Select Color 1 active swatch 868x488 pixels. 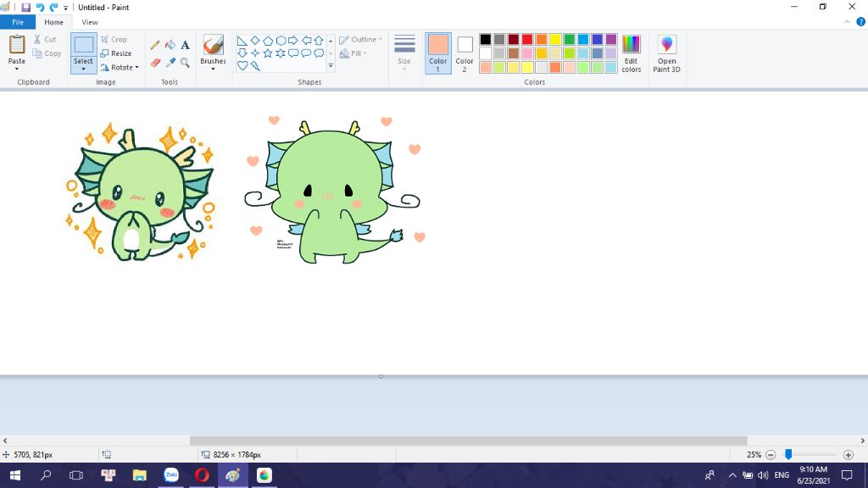[x=438, y=53]
